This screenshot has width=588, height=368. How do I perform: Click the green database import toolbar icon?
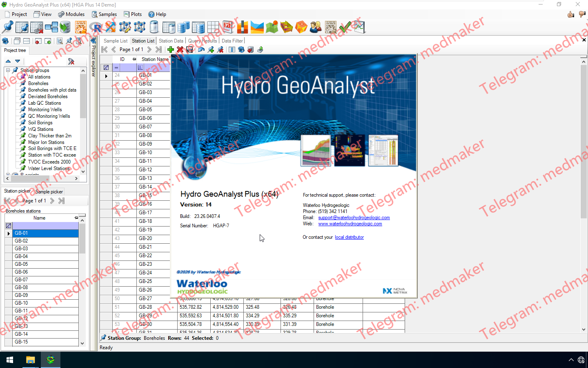pos(65,27)
